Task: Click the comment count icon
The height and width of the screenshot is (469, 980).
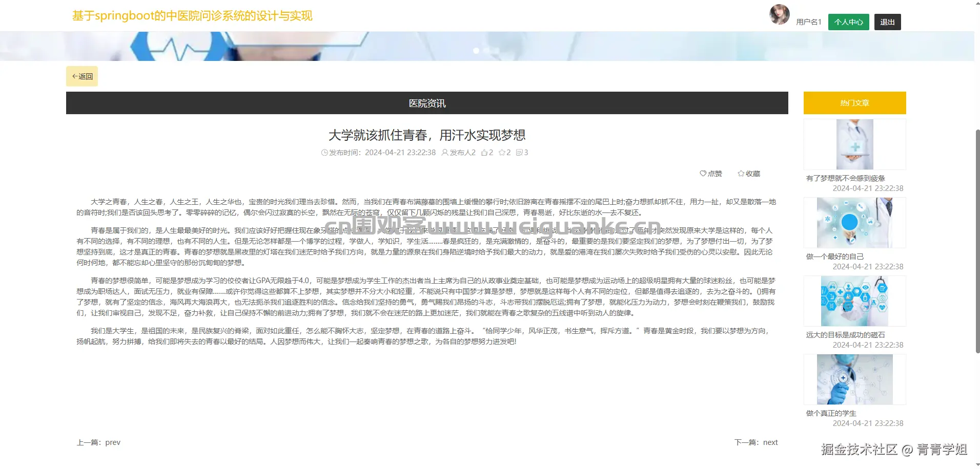Action: [519, 153]
